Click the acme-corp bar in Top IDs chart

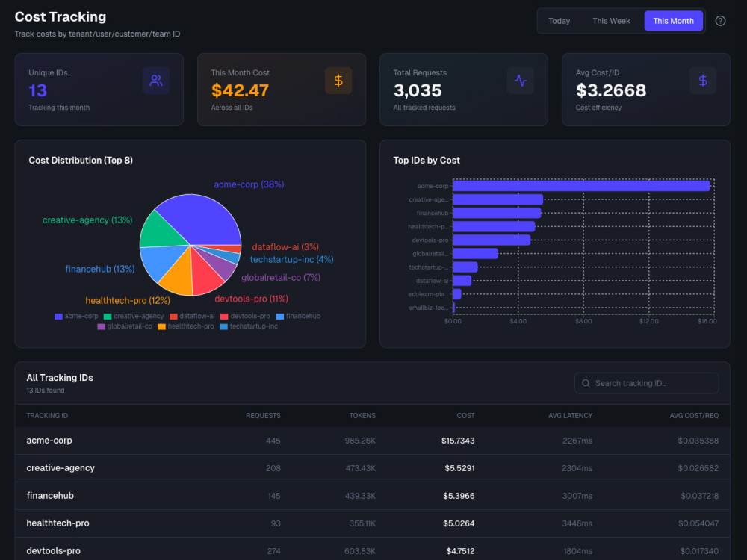click(x=581, y=186)
